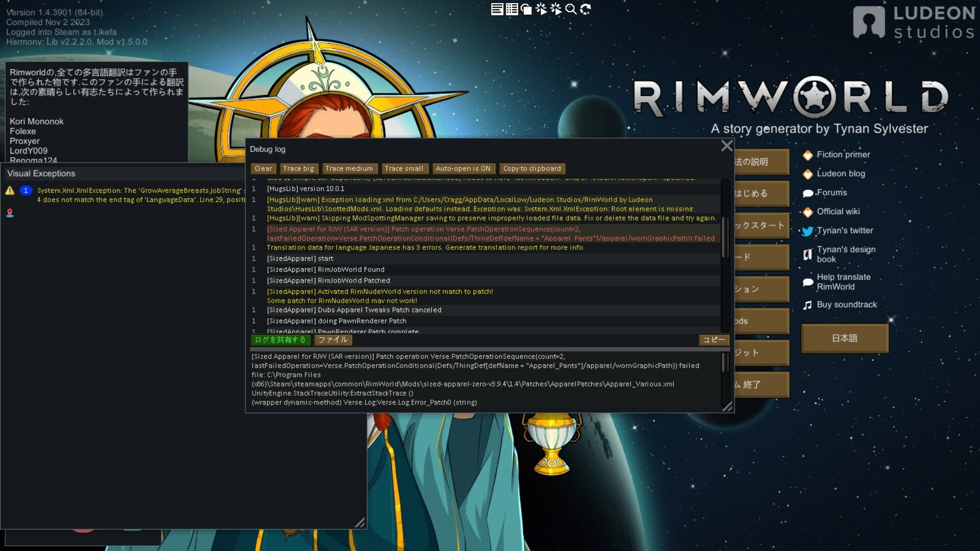980x551 pixels.
Task: Select the RimNudeWorld version mismatch warning entry
Action: coord(485,296)
